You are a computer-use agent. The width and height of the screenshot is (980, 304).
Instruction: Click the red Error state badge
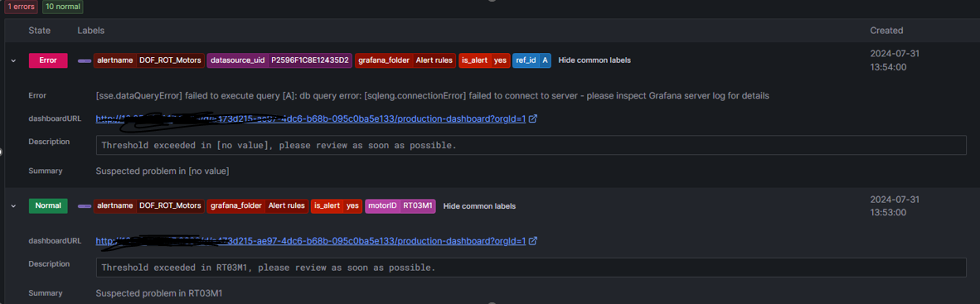[x=47, y=60]
